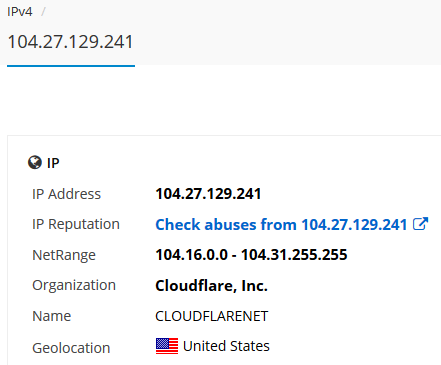Open the IPv4 breadcrumb link
Image resolution: width=441 pixels, height=365 pixels.
coord(20,12)
